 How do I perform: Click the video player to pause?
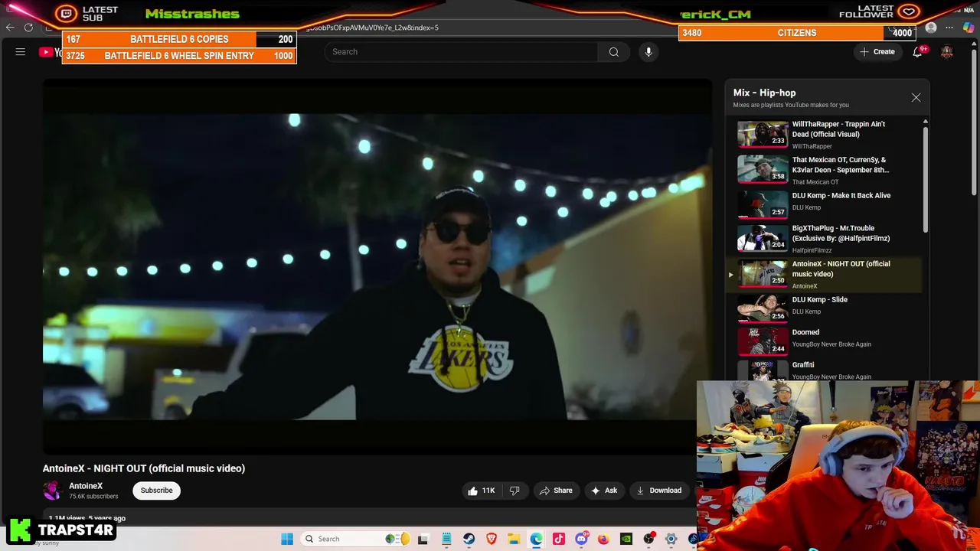pyautogui.click(x=377, y=266)
